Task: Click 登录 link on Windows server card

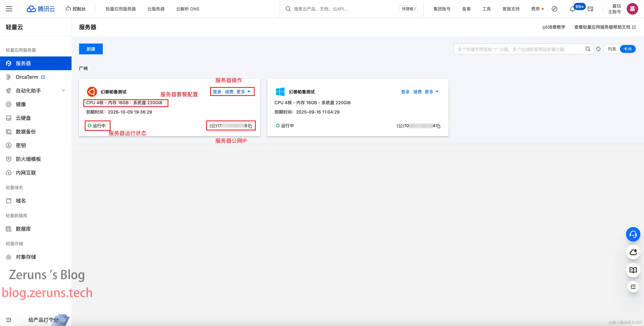Action: pos(405,92)
